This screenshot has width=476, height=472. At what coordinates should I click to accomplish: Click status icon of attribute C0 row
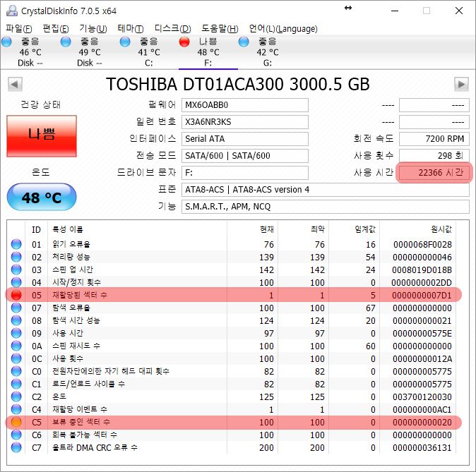tap(16, 371)
